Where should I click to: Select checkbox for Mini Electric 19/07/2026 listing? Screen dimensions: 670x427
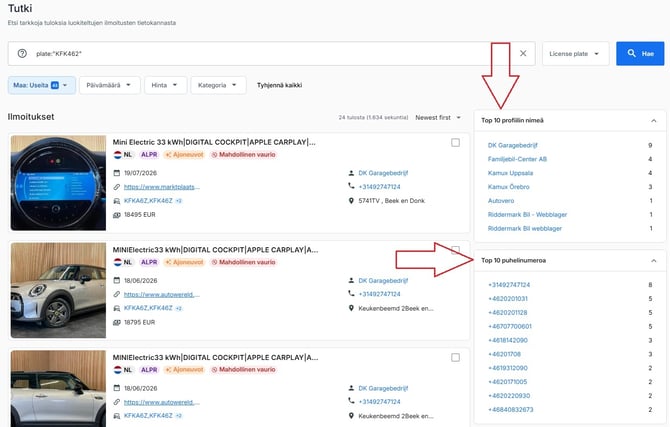coord(455,142)
